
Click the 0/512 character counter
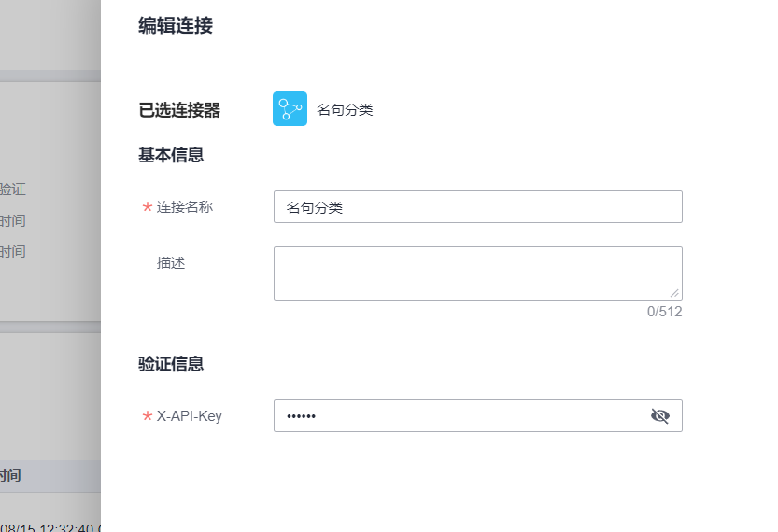[664, 312]
